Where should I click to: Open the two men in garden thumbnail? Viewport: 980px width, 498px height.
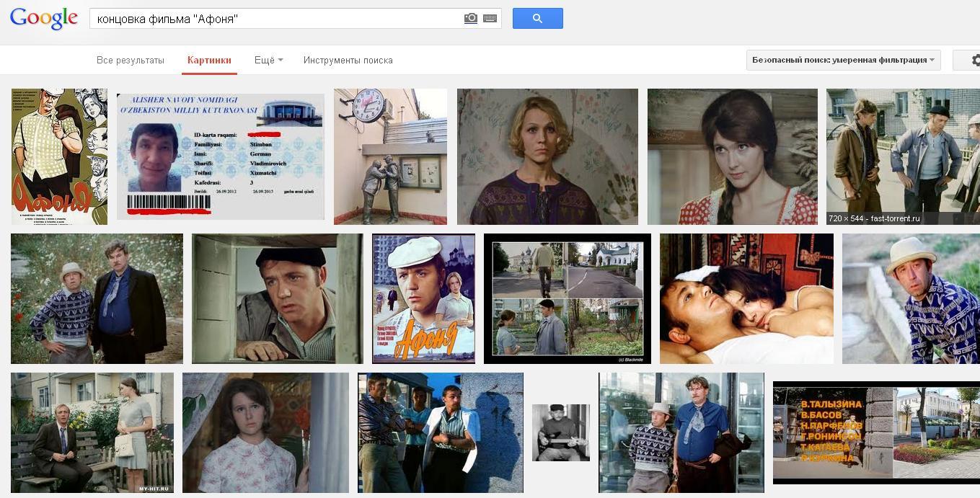pos(97,298)
